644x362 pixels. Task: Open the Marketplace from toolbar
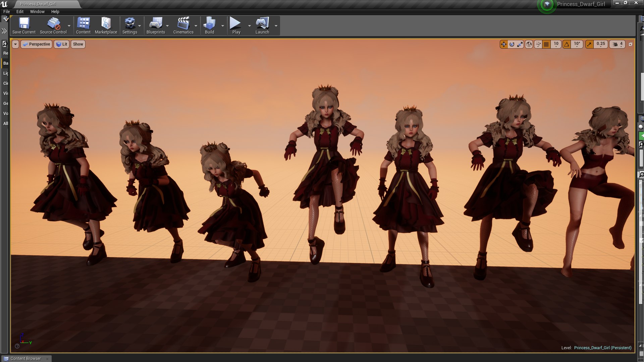coord(106,25)
